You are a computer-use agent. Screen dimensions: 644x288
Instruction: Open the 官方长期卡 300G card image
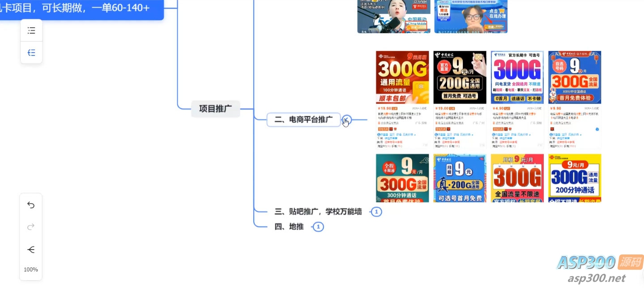[x=517, y=77]
